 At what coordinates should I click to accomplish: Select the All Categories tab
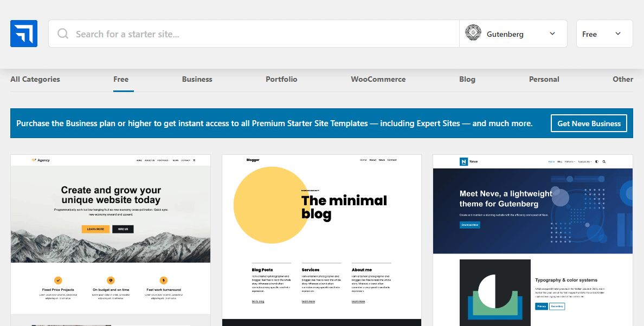click(35, 79)
